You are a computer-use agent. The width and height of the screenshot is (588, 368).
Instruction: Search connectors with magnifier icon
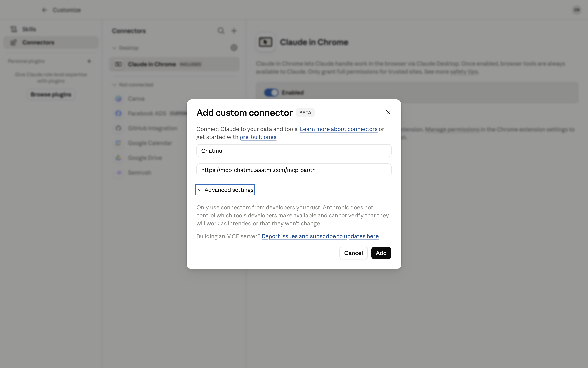[221, 31]
